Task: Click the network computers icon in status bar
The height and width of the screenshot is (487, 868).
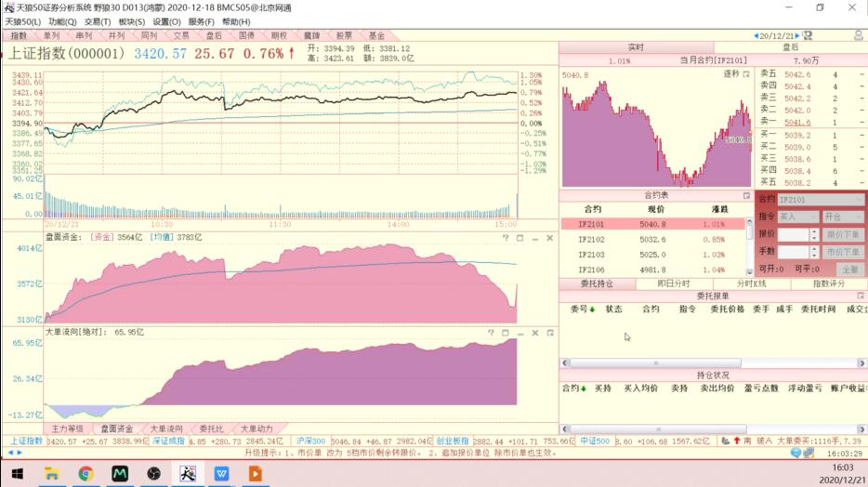Action: [809, 453]
